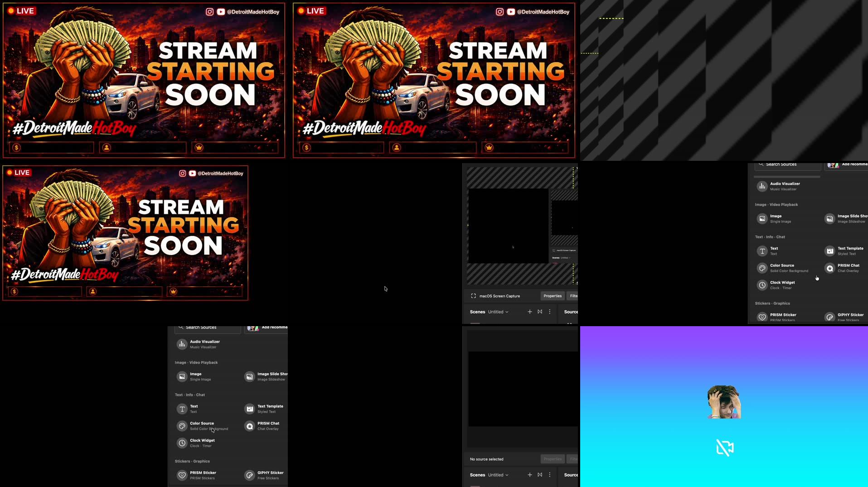Add Clock Widget from right-side sources list
Screen dimensions: 868x487
(776, 285)
